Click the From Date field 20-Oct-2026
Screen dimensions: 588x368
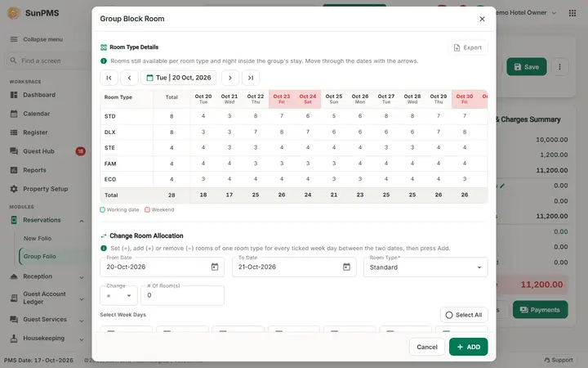pyautogui.click(x=162, y=267)
